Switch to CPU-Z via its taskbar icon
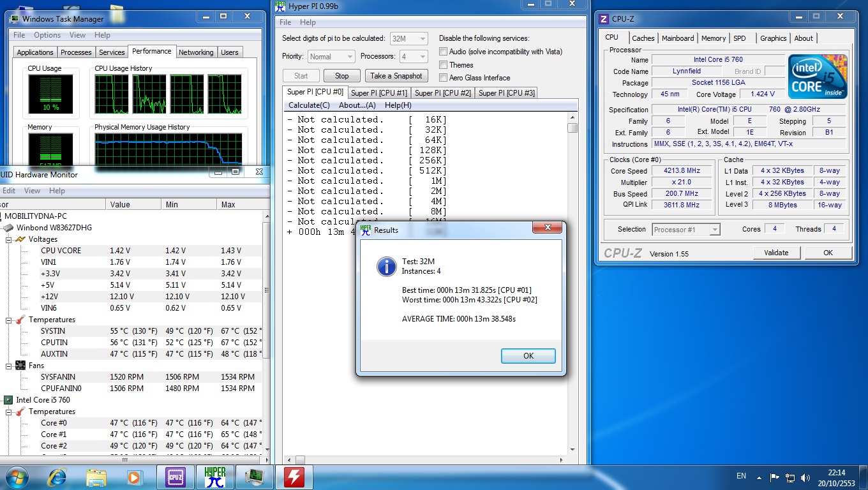The height and width of the screenshot is (490, 868). click(x=175, y=477)
